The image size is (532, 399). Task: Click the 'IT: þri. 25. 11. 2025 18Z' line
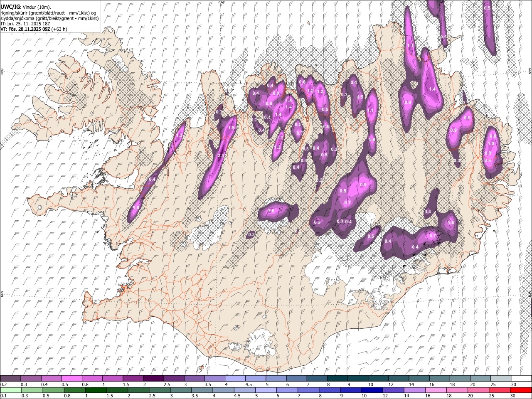(x=26, y=24)
